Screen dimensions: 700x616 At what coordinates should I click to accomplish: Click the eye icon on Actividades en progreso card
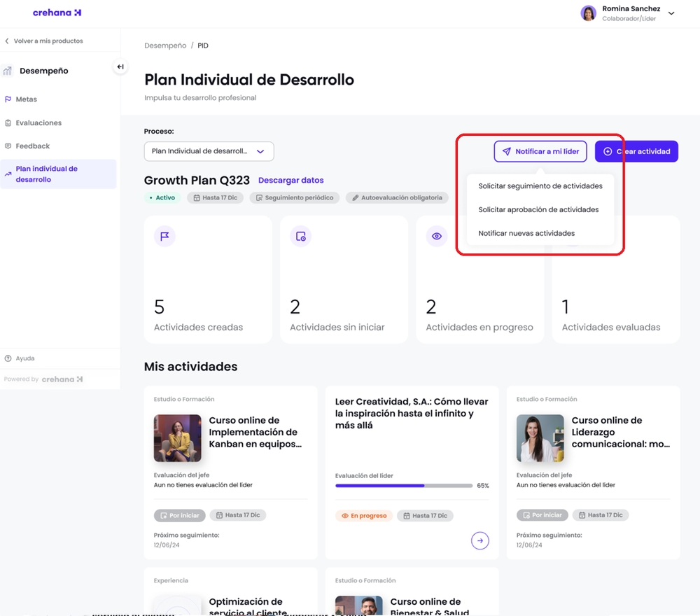436,236
